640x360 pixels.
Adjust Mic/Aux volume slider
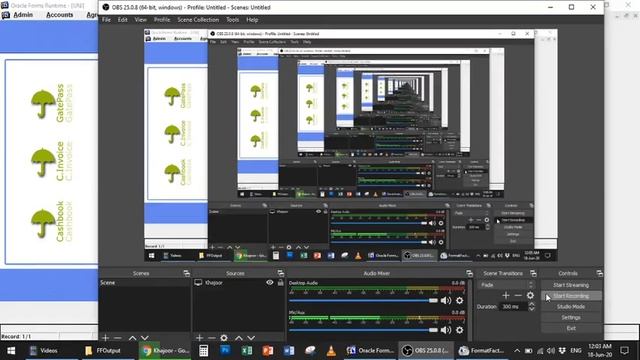pos(363,330)
